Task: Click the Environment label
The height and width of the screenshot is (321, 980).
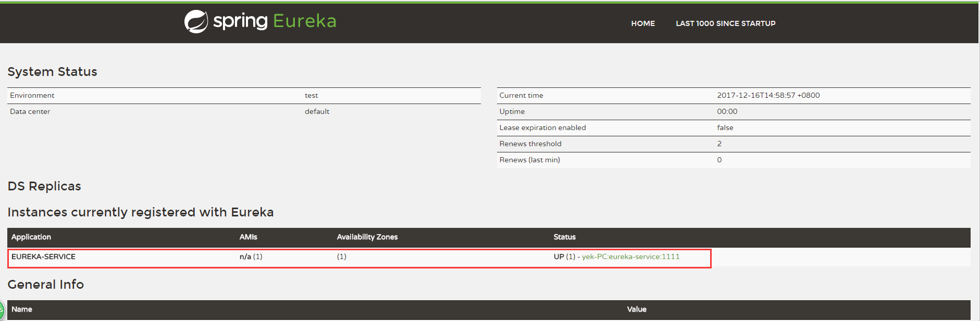Action: (32, 95)
